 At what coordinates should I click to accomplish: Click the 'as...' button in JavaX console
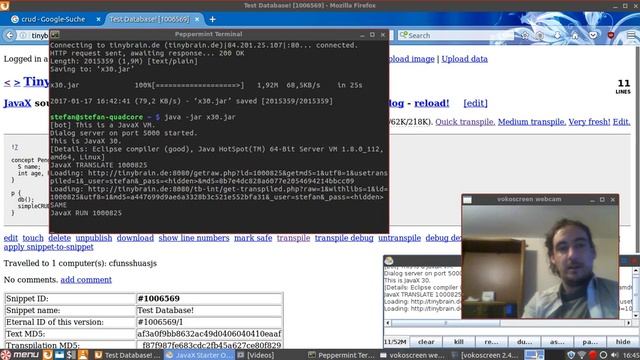(x=557, y=342)
